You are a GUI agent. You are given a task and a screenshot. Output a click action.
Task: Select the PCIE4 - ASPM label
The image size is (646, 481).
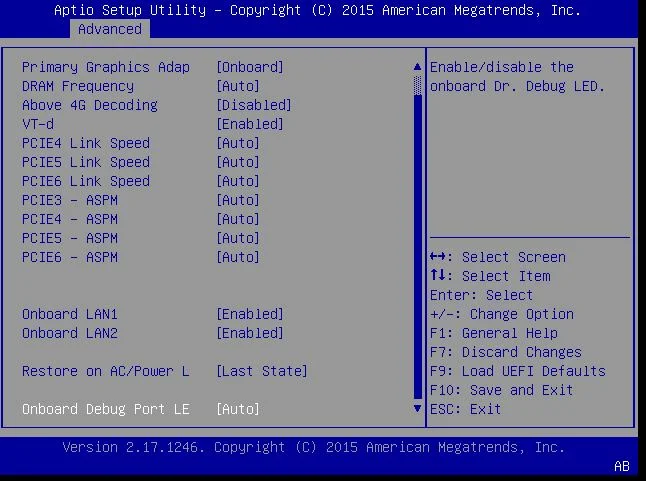tap(70, 219)
